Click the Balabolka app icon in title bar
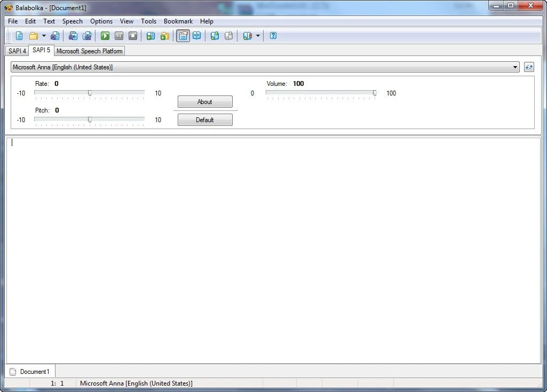 coord(9,7)
